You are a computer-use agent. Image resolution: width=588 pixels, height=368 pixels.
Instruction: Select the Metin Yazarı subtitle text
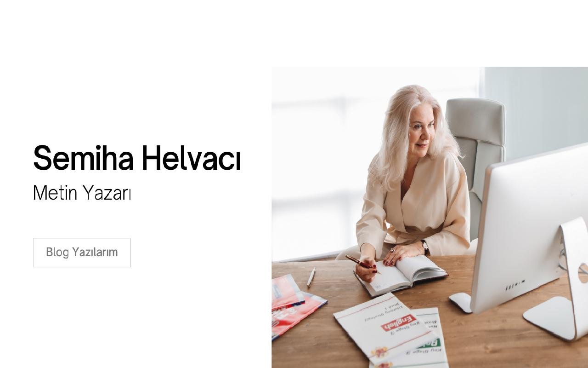point(82,193)
